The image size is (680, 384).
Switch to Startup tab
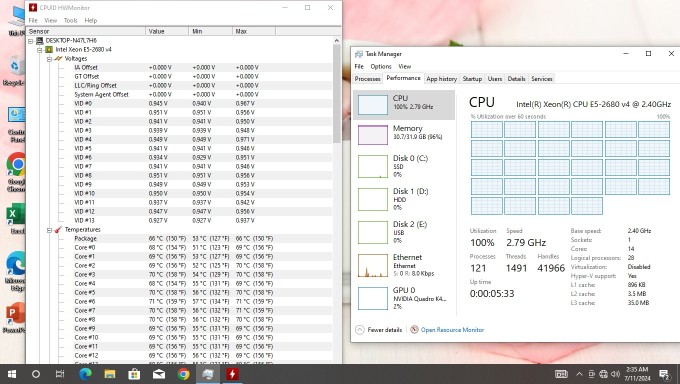472,79
